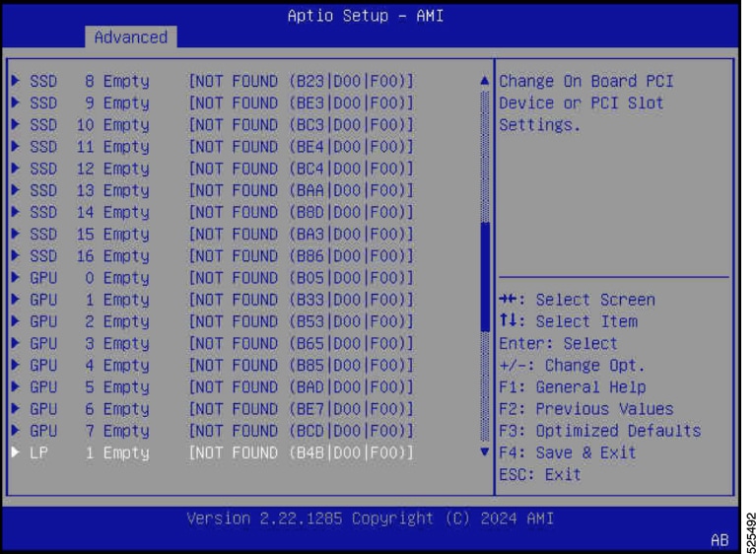The image size is (756, 554).
Task: Expand the SSD 14 Empty submenu arrow
Action: point(16,212)
